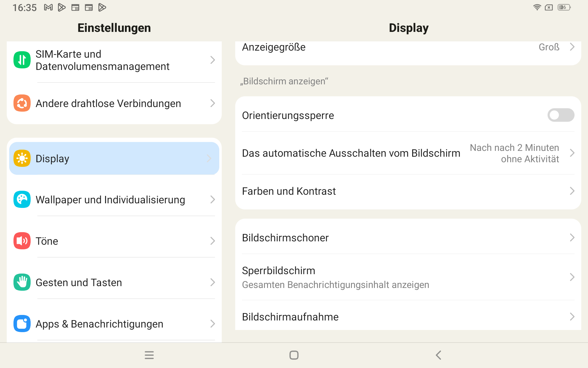Open the screen auto-off timeout setting chevron
This screenshot has height=368, width=588.
[x=572, y=153]
